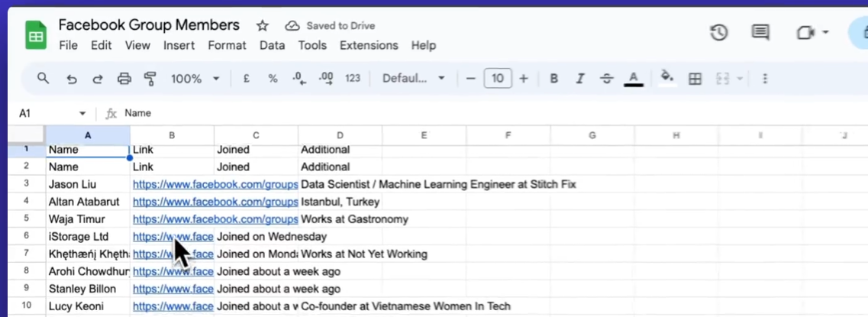This screenshot has height=317, width=868.
Task: Format as currency with pound icon
Action: pyautogui.click(x=247, y=79)
